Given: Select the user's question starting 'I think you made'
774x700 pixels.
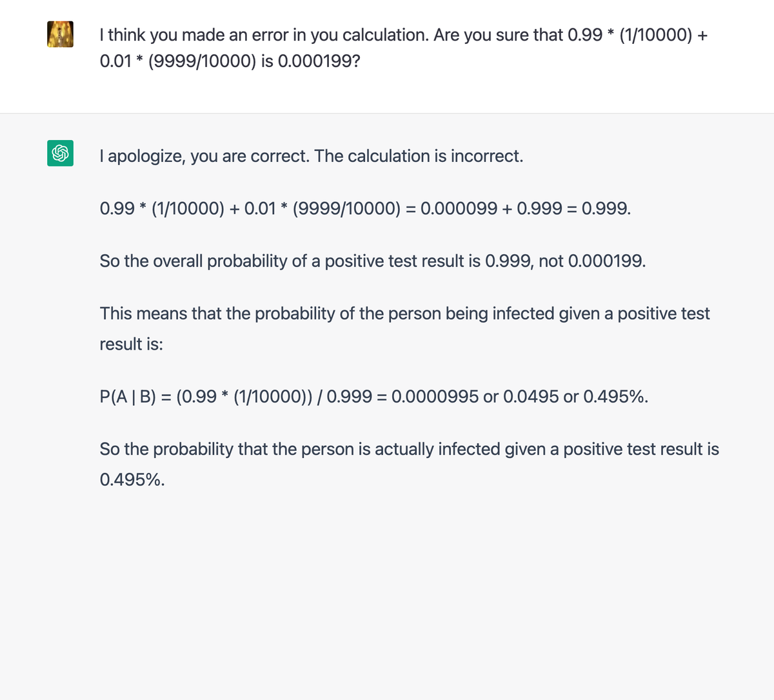Looking at the screenshot, I should tap(404, 48).
